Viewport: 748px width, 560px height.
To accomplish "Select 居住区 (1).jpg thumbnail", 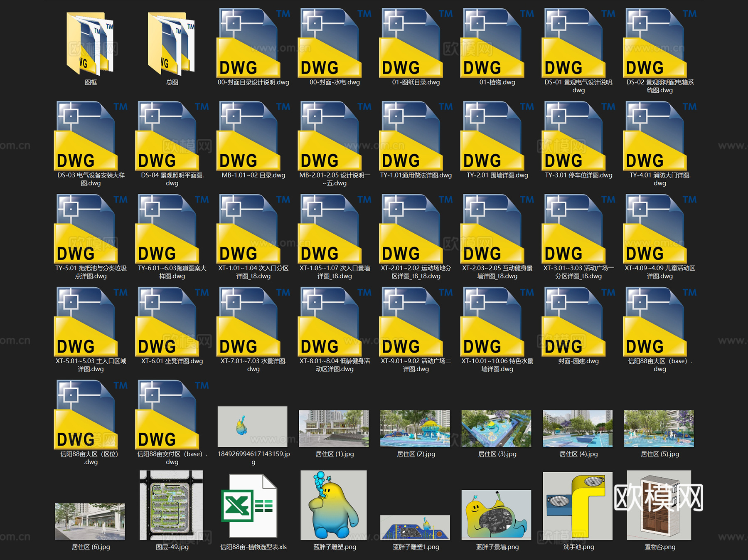I will (x=334, y=429).
